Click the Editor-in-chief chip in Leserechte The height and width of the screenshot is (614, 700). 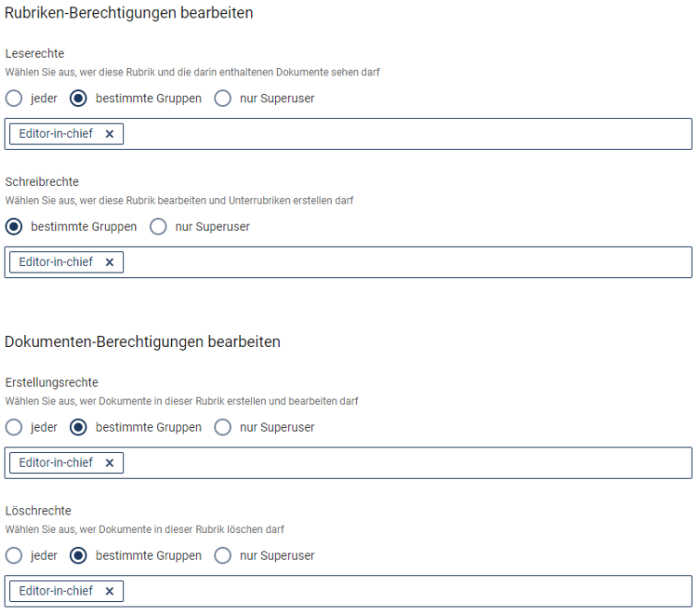point(56,133)
